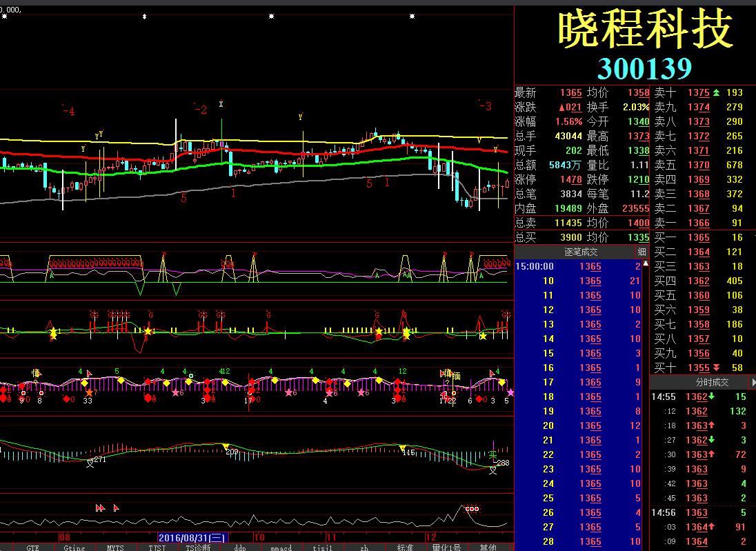Switch to the ddp tab
Screen dimensions: 756x551
click(239, 548)
